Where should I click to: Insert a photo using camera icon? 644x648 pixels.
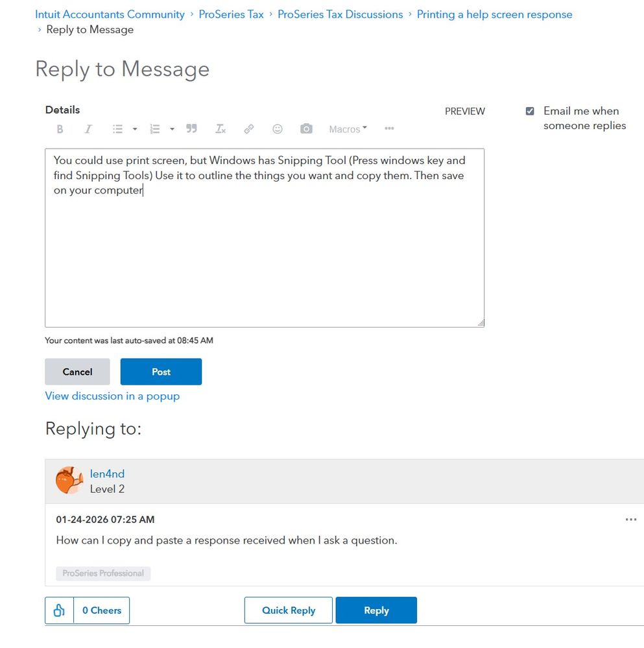(306, 129)
